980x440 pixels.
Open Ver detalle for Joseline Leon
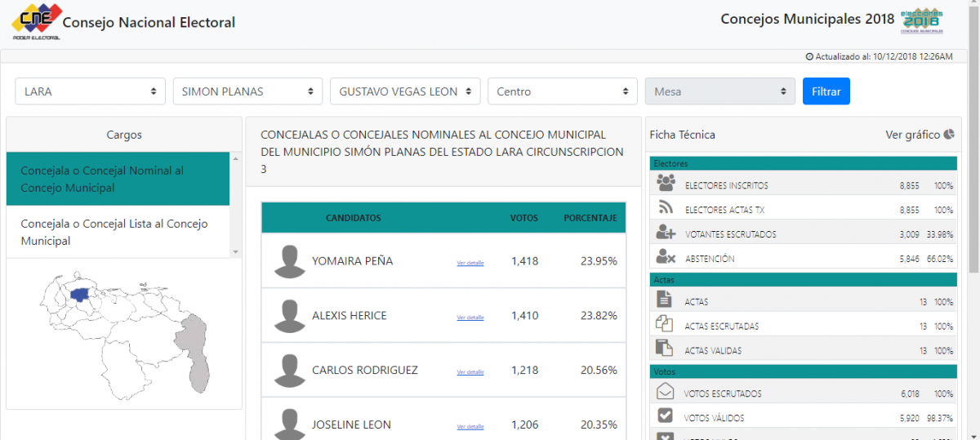(x=470, y=426)
